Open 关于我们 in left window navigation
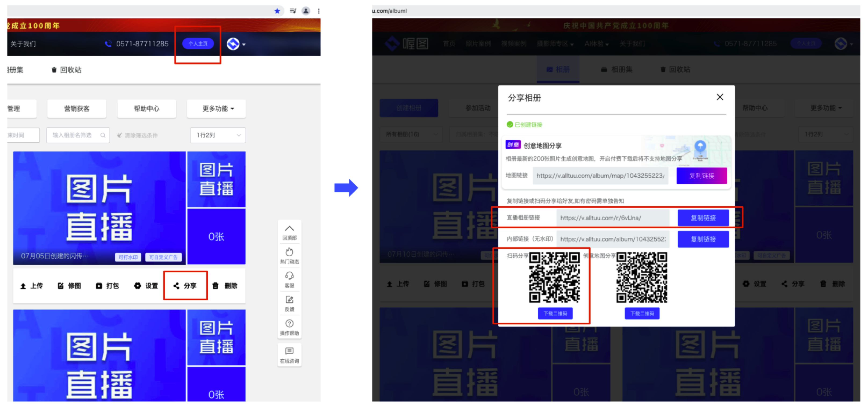This screenshot has width=868, height=406. pos(23,44)
